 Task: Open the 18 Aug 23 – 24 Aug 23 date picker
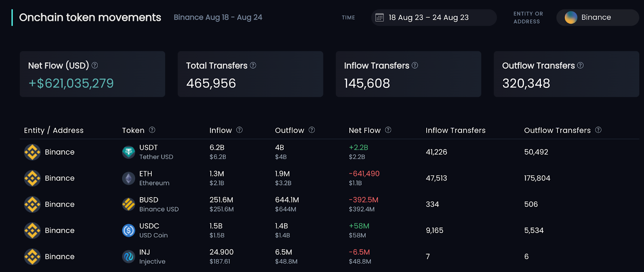(x=434, y=18)
